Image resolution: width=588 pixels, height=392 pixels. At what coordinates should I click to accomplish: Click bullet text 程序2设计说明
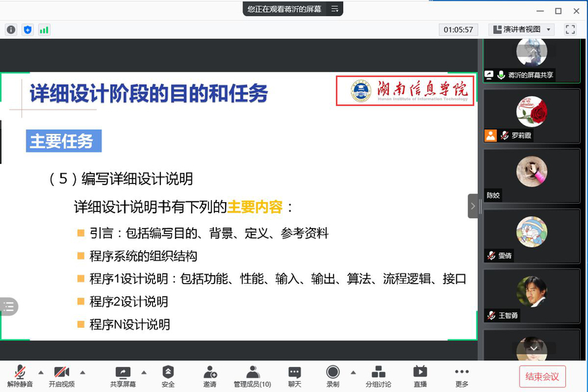pyautogui.click(x=129, y=302)
